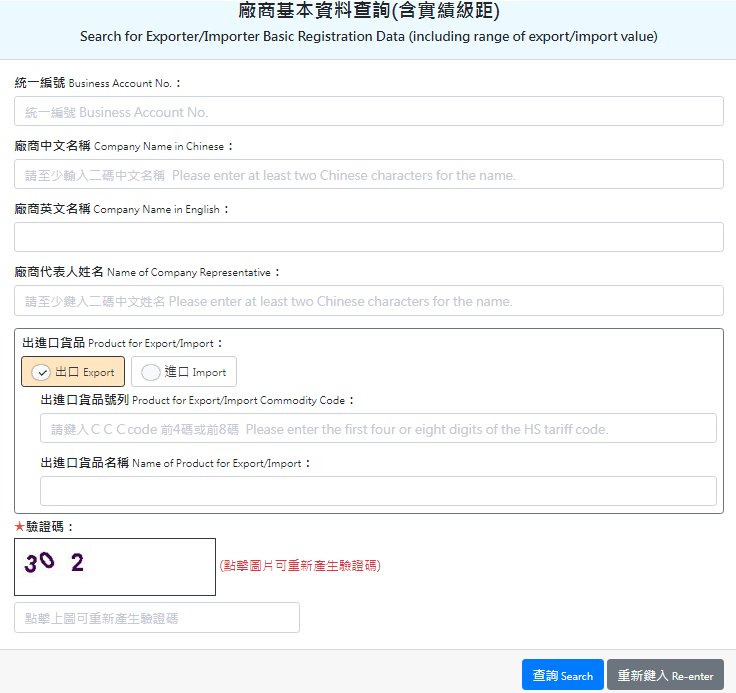
Task: Select the 出口 Export radio option
Action: tap(73, 372)
